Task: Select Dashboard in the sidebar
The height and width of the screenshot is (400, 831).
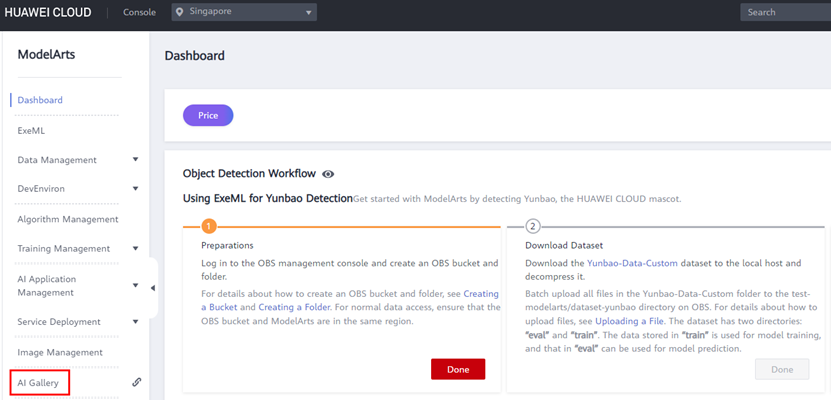Action: pyautogui.click(x=40, y=100)
